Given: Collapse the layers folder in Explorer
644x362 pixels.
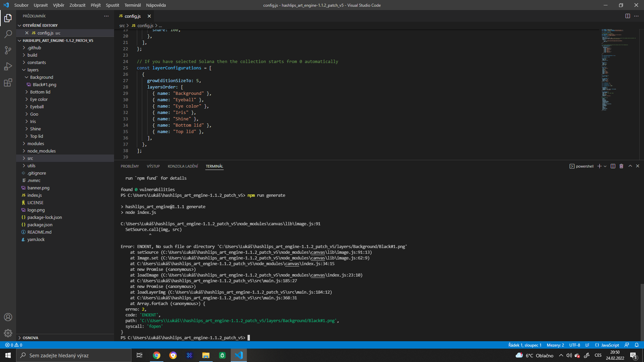Looking at the screenshot, I should point(33,70).
